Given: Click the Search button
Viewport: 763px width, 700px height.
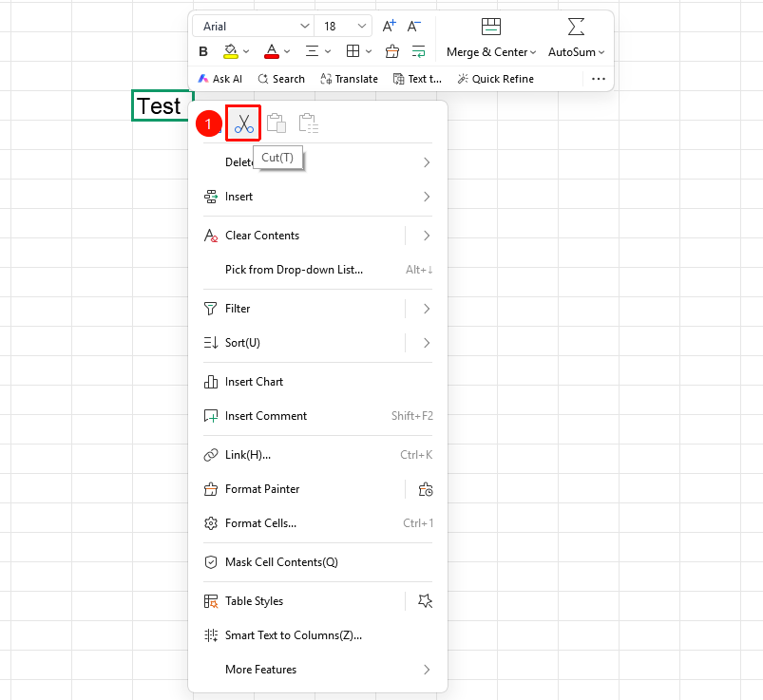Looking at the screenshot, I should [x=281, y=79].
